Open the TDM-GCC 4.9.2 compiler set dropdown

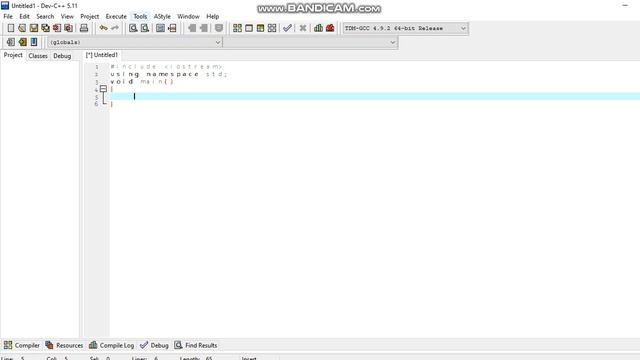[x=405, y=29]
